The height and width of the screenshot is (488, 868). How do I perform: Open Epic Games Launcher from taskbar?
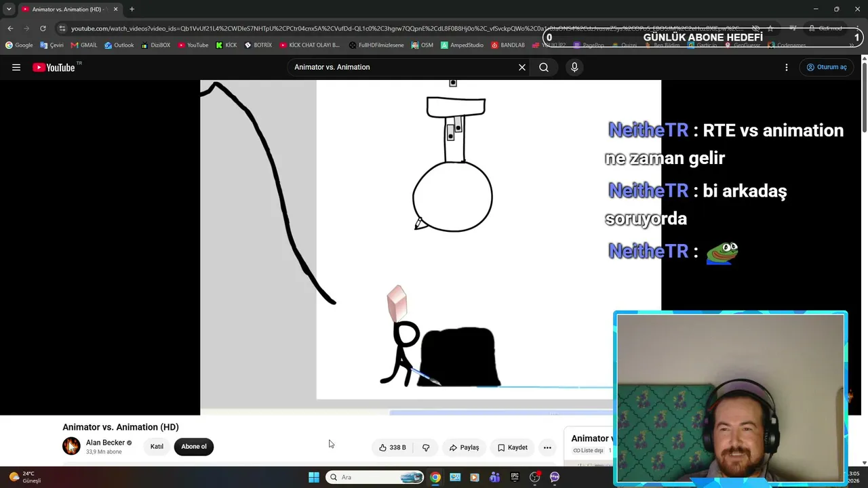tap(515, 477)
